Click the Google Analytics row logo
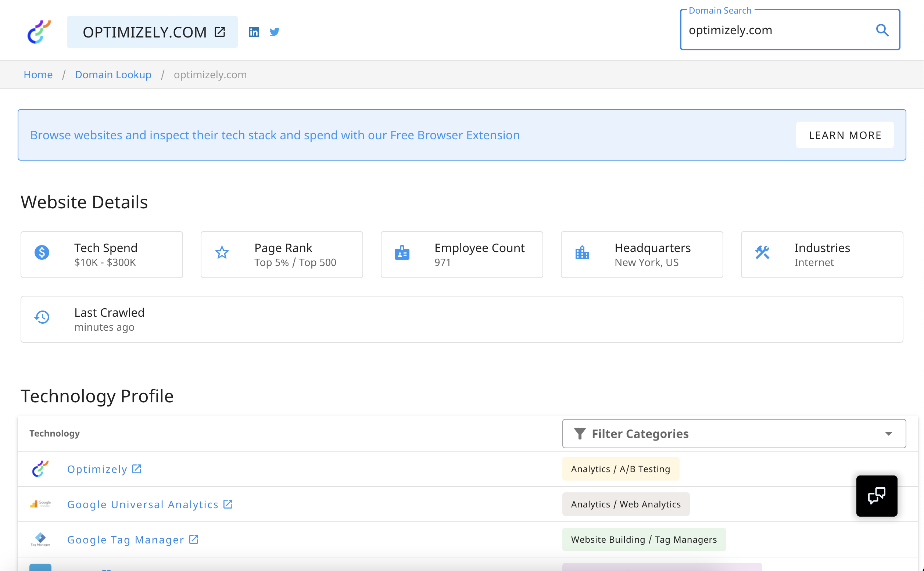The height and width of the screenshot is (571, 924). pos(40,504)
